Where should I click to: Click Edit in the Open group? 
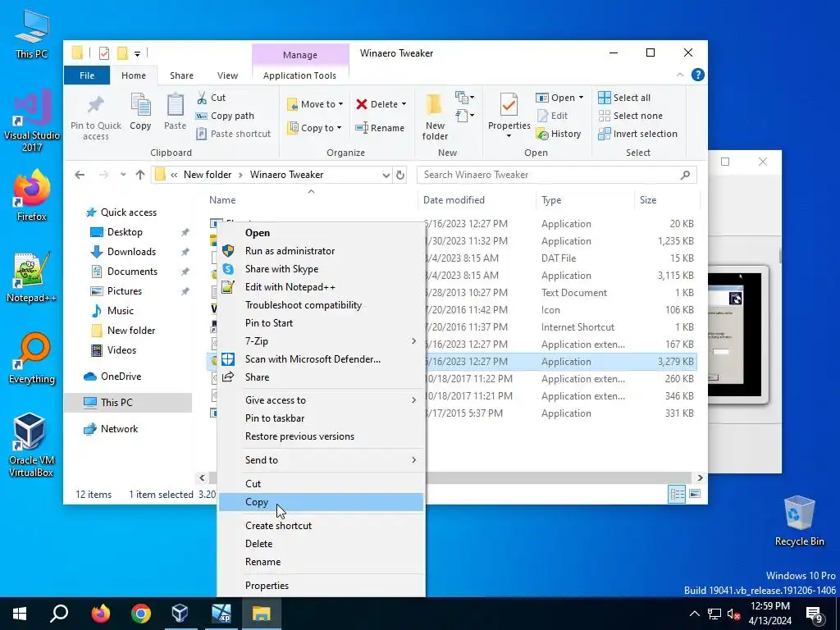tap(552, 116)
